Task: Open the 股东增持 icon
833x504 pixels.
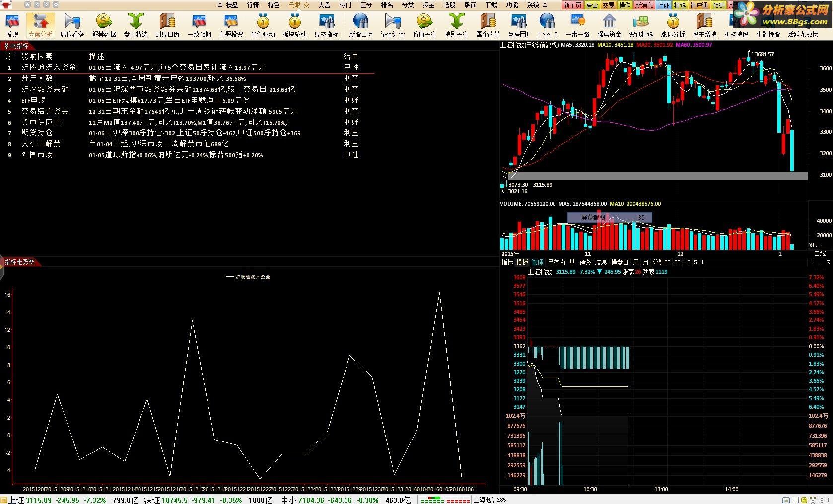Action: pyautogui.click(x=704, y=26)
